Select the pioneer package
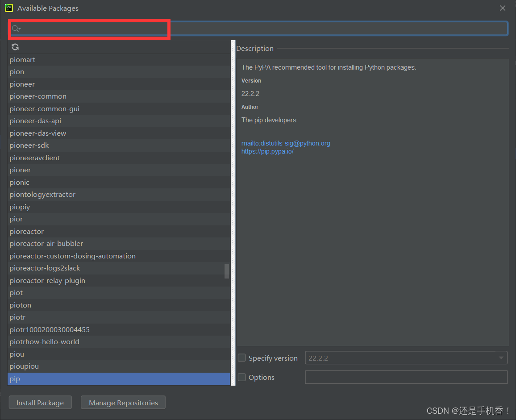The image size is (516, 420). [x=119, y=84]
